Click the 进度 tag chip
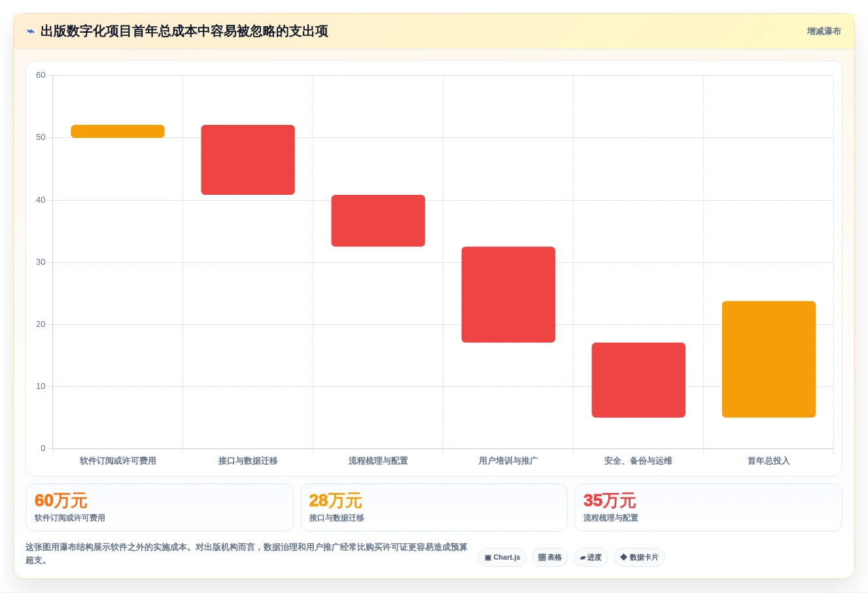Screen dimensions: 868x593 [591, 557]
